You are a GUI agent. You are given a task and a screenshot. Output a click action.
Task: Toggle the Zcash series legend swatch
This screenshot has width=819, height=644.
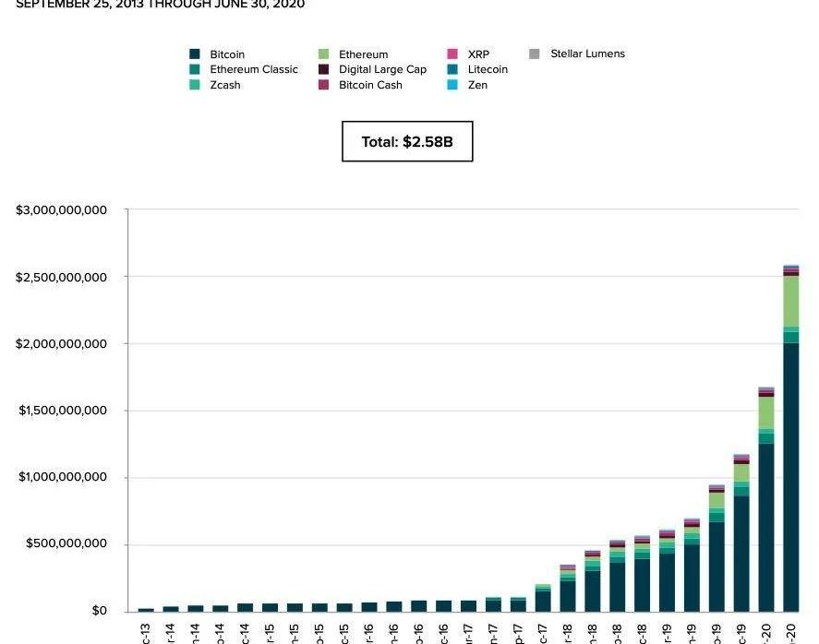tap(195, 85)
